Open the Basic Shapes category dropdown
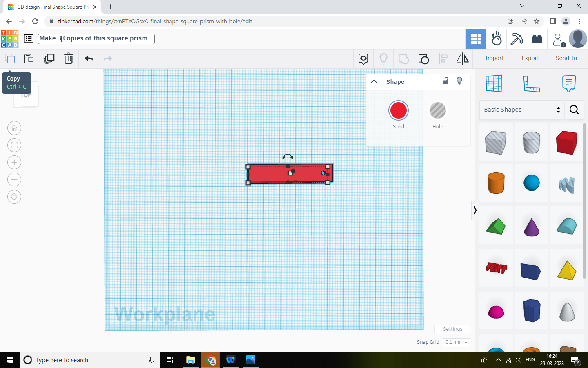This screenshot has width=588, height=368. [x=521, y=110]
